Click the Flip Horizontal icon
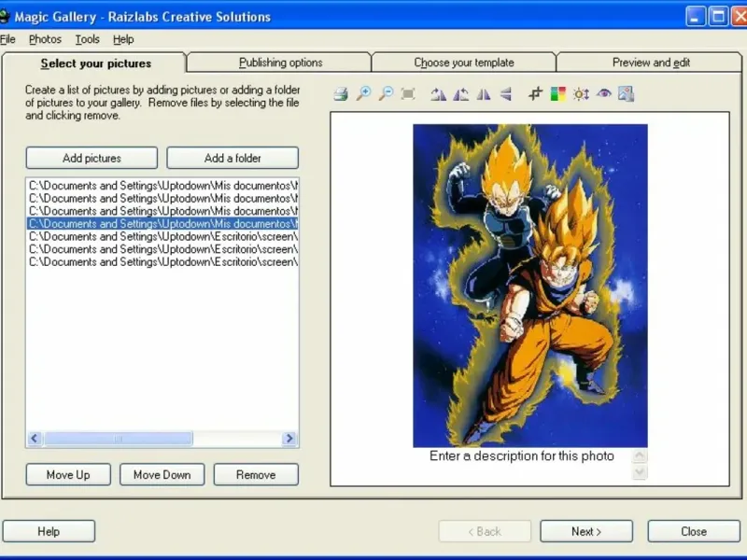 (x=484, y=94)
